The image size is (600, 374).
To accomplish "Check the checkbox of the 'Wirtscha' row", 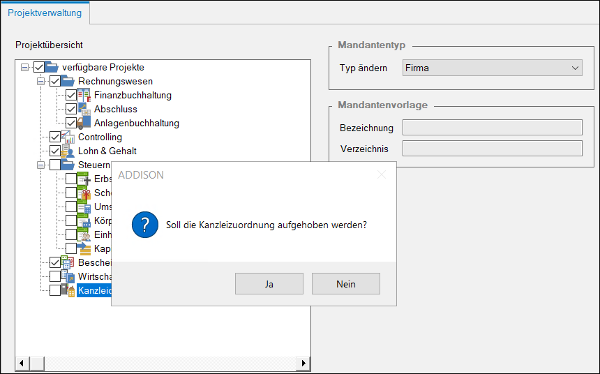I will coord(55,276).
